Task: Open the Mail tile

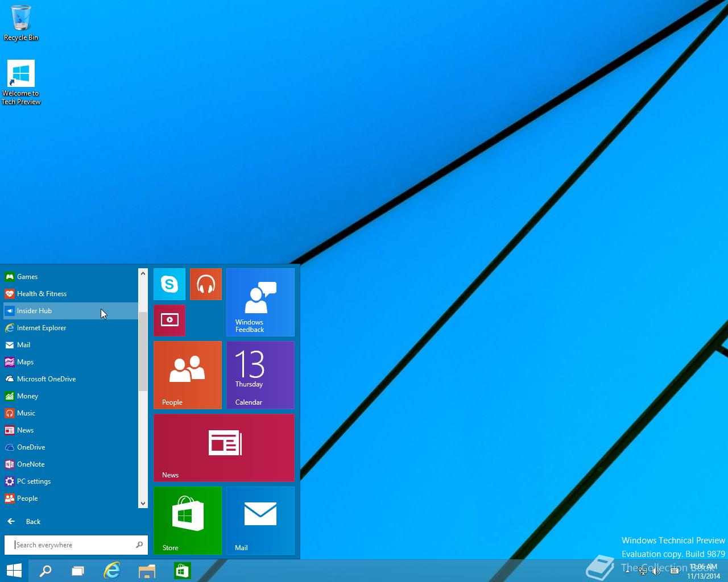Action: 260,521
